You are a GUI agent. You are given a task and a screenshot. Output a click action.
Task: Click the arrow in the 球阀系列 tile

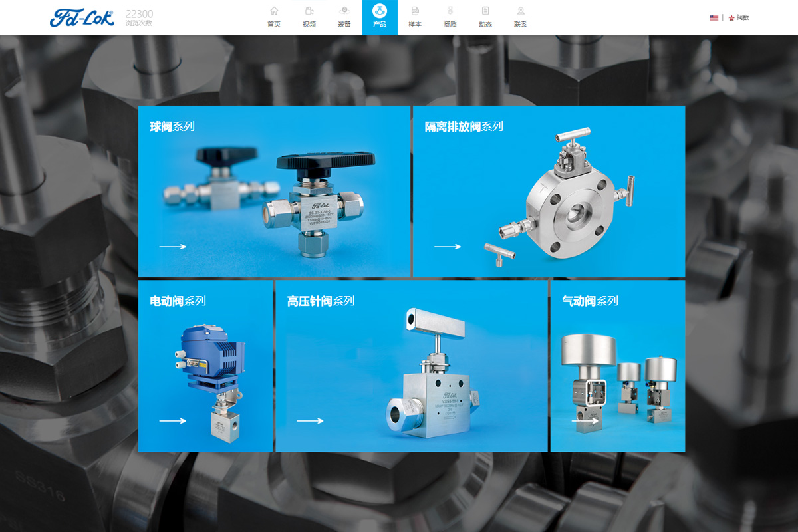click(x=172, y=247)
